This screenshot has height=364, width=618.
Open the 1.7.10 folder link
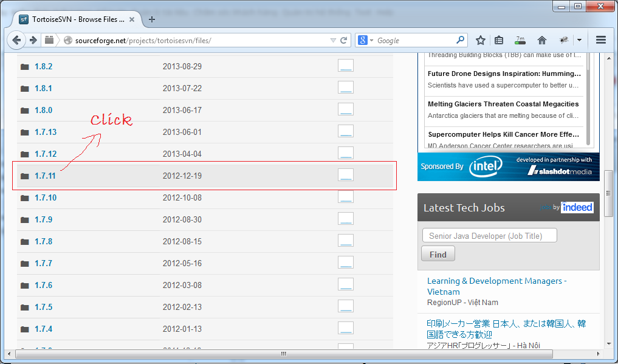[46, 197]
